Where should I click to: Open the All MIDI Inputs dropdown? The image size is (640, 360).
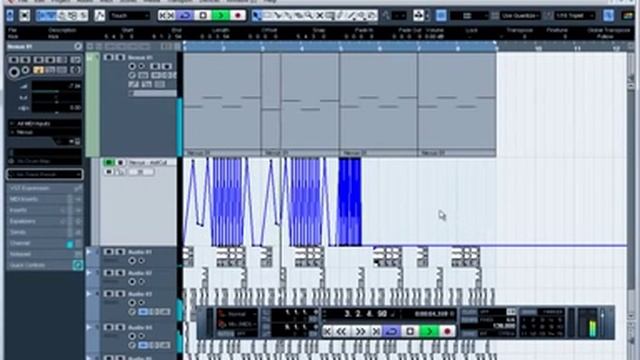pos(45,123)
